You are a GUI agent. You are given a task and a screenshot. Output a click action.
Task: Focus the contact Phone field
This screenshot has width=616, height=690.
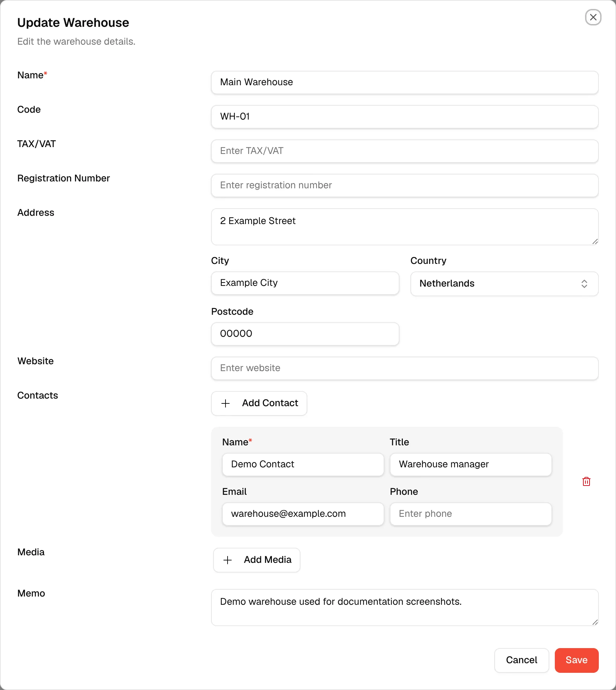coord(471,514)
